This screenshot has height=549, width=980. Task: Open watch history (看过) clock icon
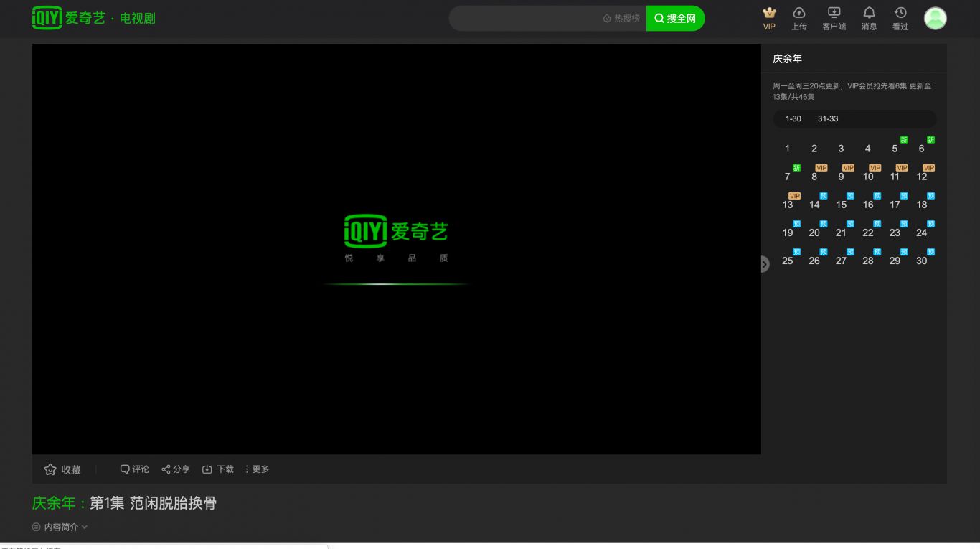900,19
